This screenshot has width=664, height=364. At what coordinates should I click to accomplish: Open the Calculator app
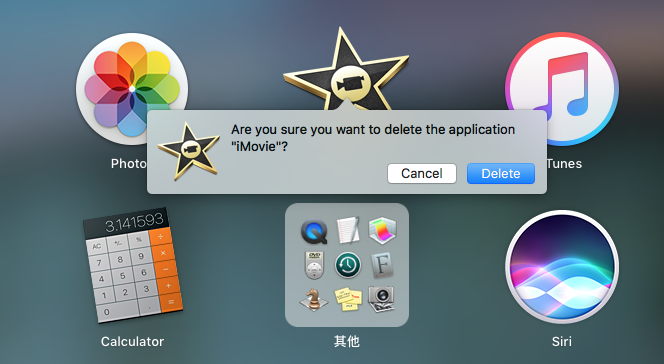(x=133, y=265)
